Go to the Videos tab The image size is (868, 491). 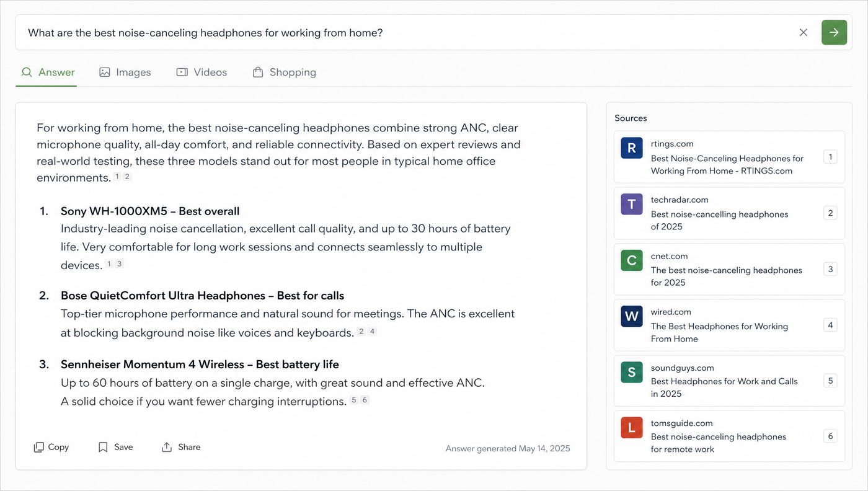point(201,72)
